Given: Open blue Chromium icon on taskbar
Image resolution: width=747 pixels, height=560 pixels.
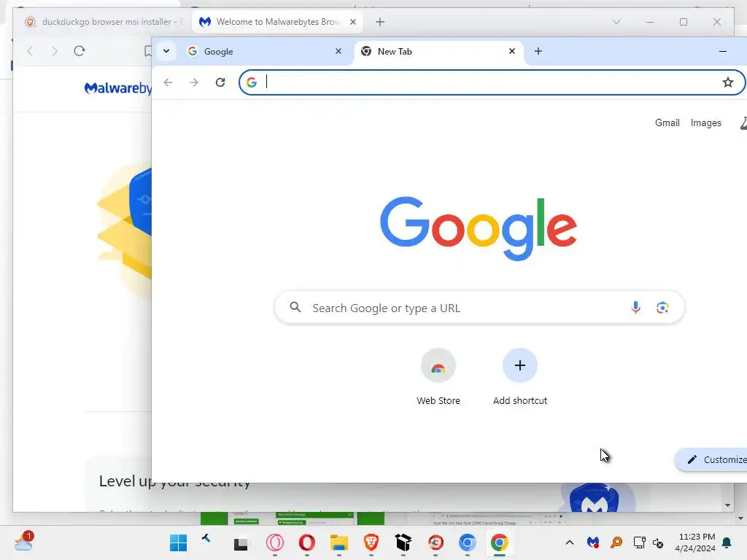Looking at the screenshot, I should coord(468,542).
